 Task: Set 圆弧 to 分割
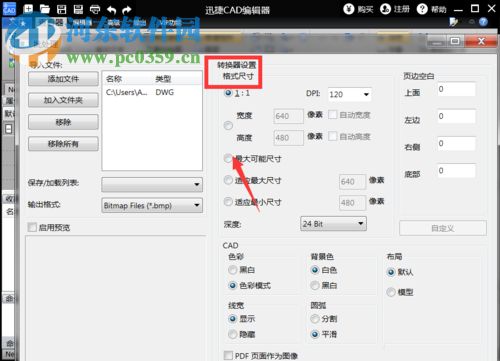[x=315, y=319]
